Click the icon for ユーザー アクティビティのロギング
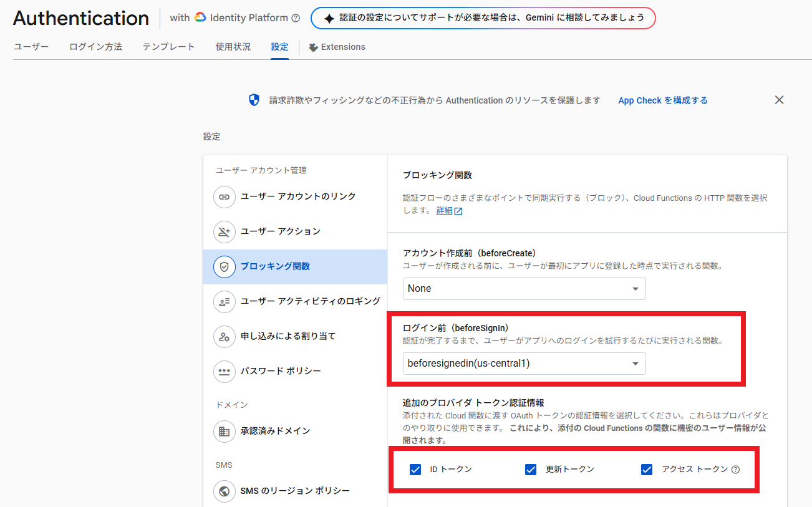 (x=225, y=301)
